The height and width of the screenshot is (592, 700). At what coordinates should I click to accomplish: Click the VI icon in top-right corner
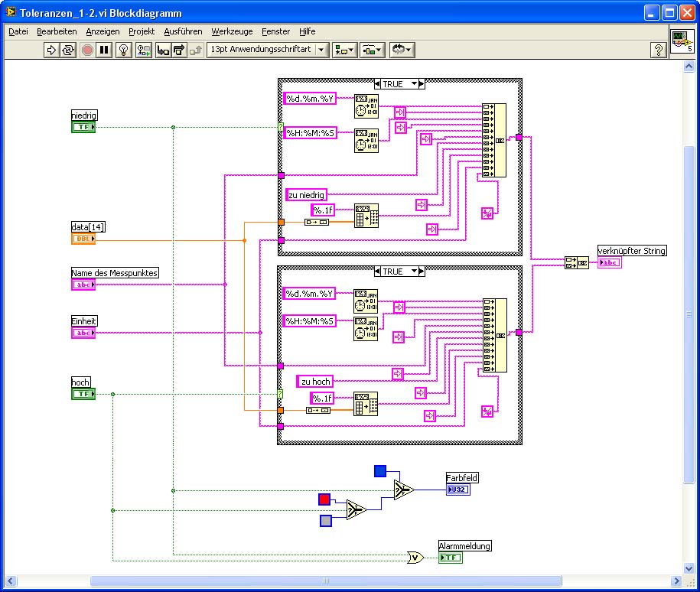pos(682,41)
